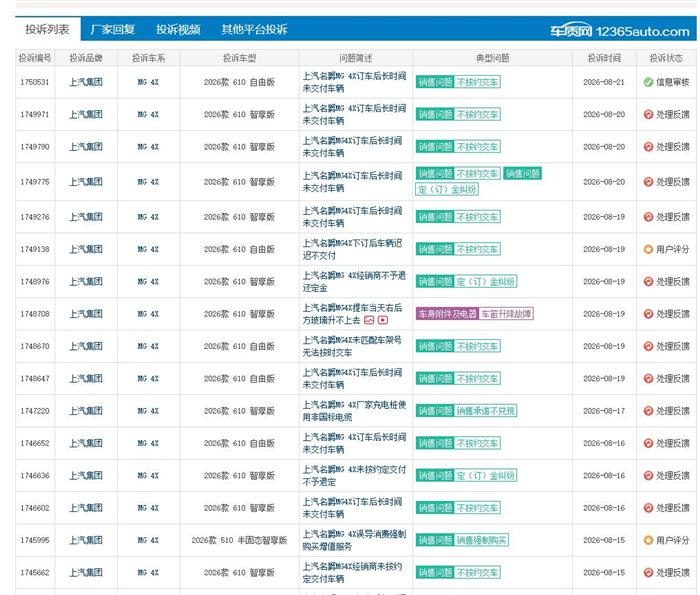Click 不按约交车 tag in complaint 1750531

(477, 82)
